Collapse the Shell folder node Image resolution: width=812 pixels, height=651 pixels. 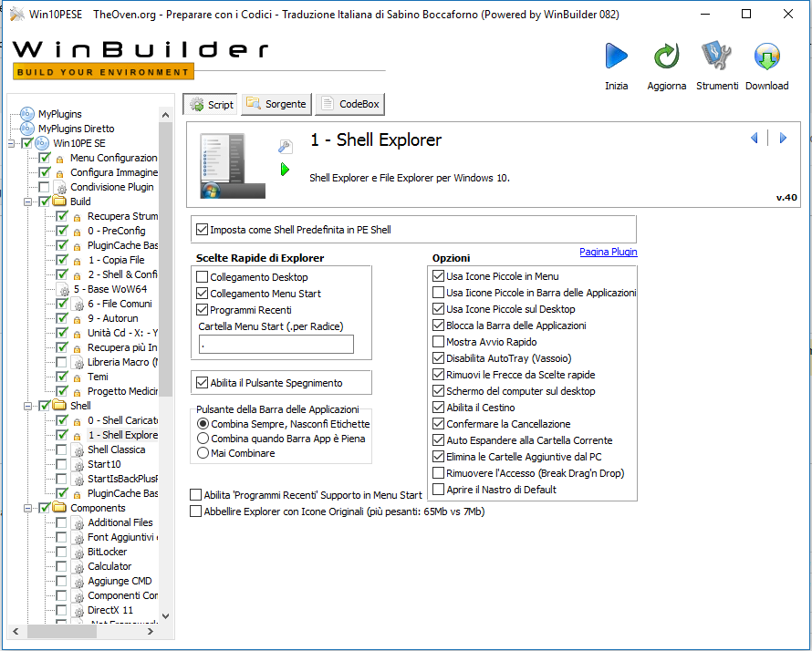click(x=28, y=406)
